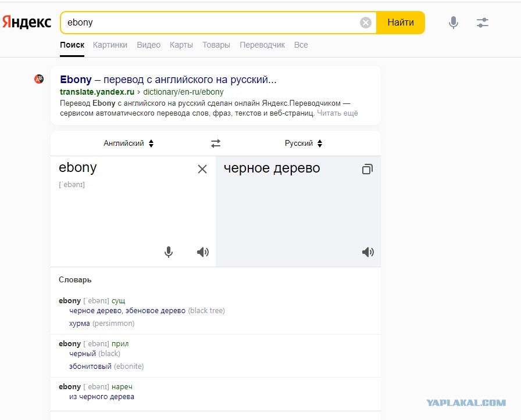Screen dimensions: 521x420
Task: Go to the Переводчик tab
Action: (262, 45)
